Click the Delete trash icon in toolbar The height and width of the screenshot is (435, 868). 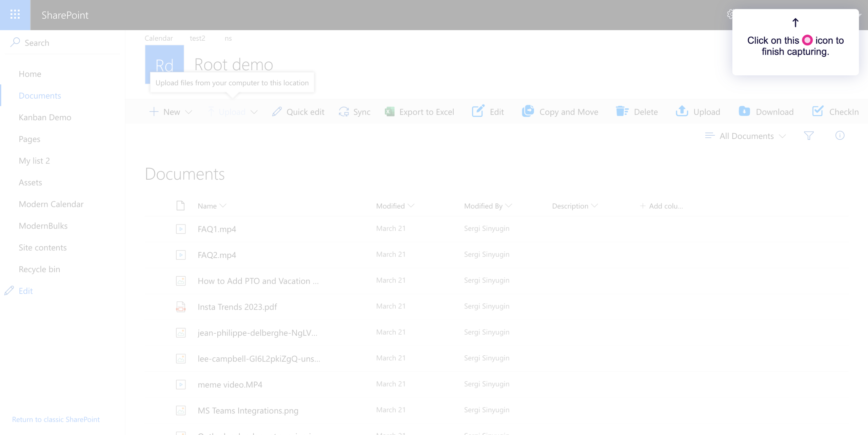click(x=622, y=111)
